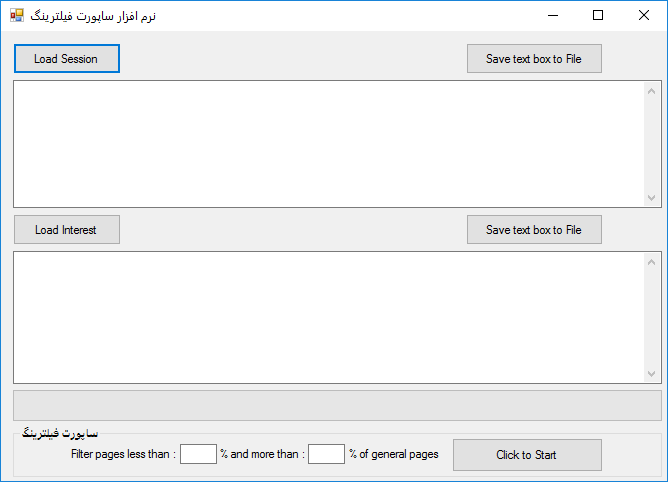Save session text box to file
Image resolution: width=668 pixels, height=482 pixels.
534,59
